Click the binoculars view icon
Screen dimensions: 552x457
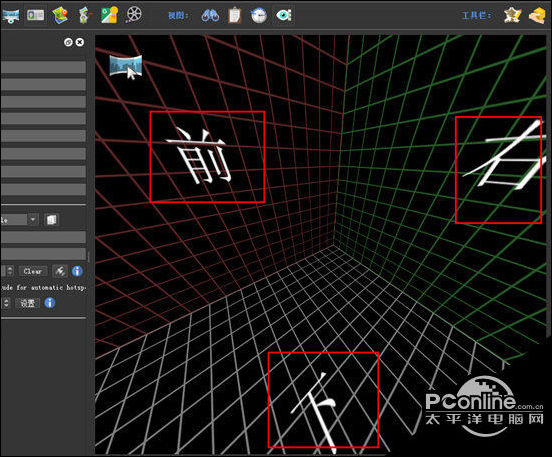[210, 15]
